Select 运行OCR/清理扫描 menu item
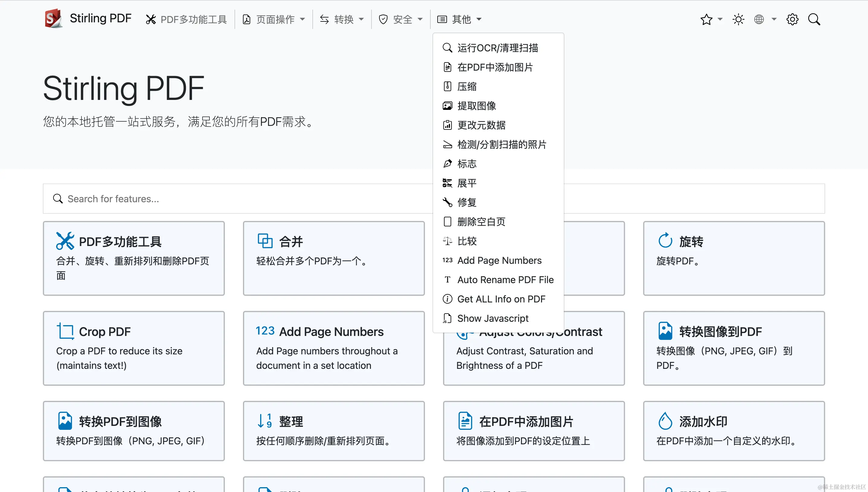The image size is (868, 492). pos(498,48)
